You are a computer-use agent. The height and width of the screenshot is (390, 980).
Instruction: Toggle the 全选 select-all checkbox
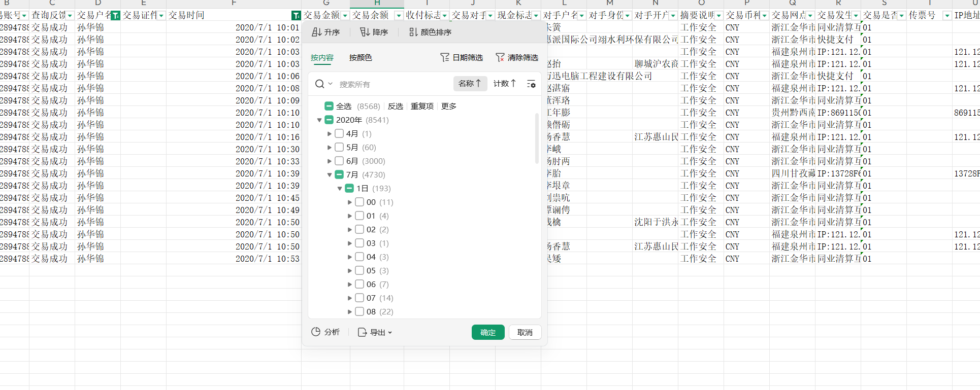pyautogui.click(x=329, y=106)
